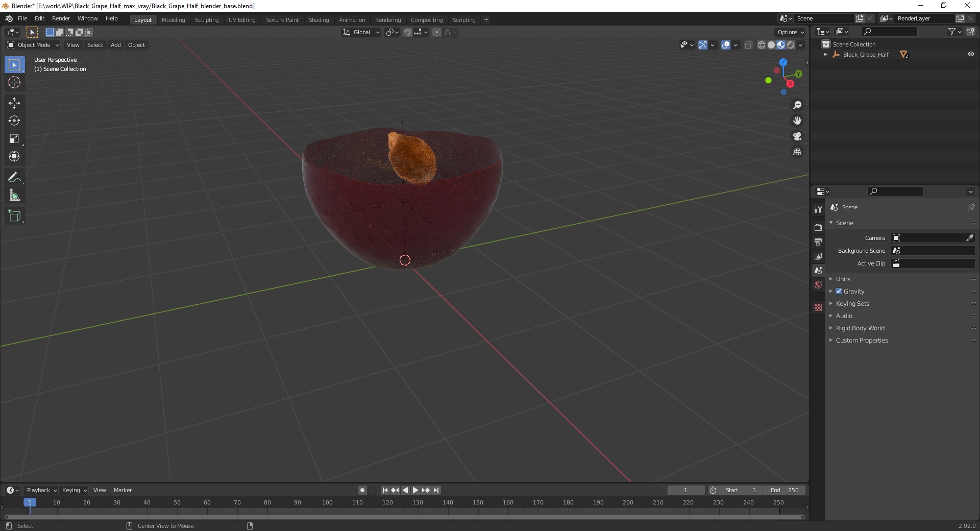
Task: Activate the Select Box tool
Action: tap(14, 65)
